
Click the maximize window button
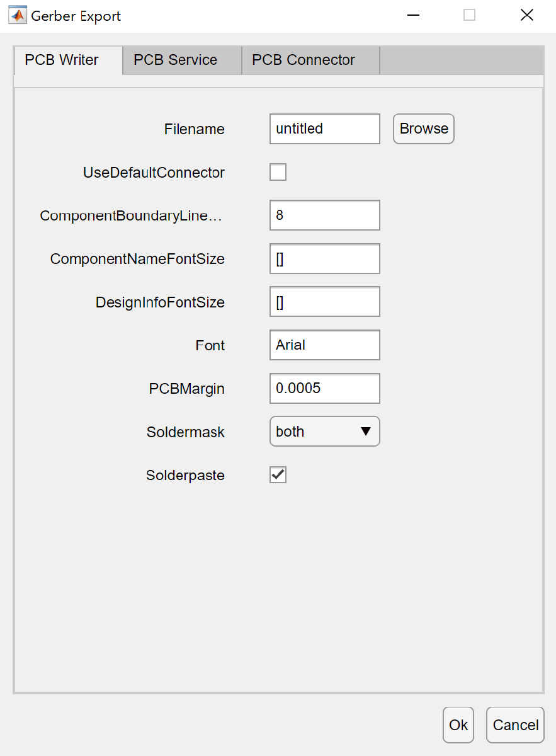point(470,16)
